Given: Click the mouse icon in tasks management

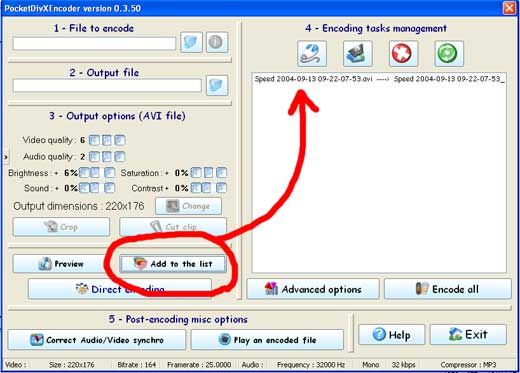Looking at the screenshot, I should pyautogui.click(x=312, y=54).
